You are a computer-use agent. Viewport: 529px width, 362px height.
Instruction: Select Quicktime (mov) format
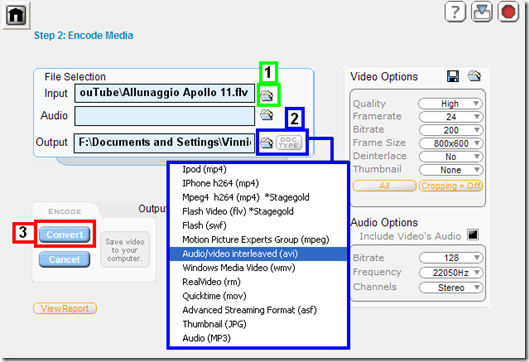point(258,296)
